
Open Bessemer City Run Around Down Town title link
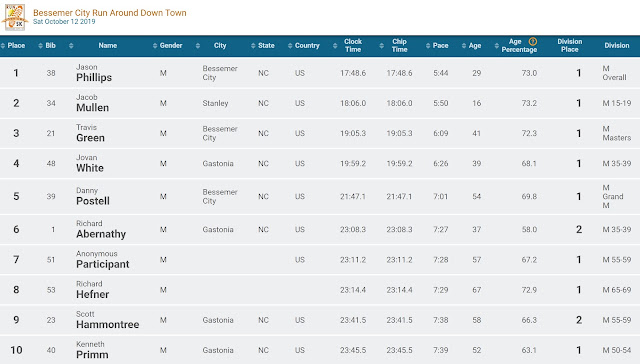click(x=109, y=13)
